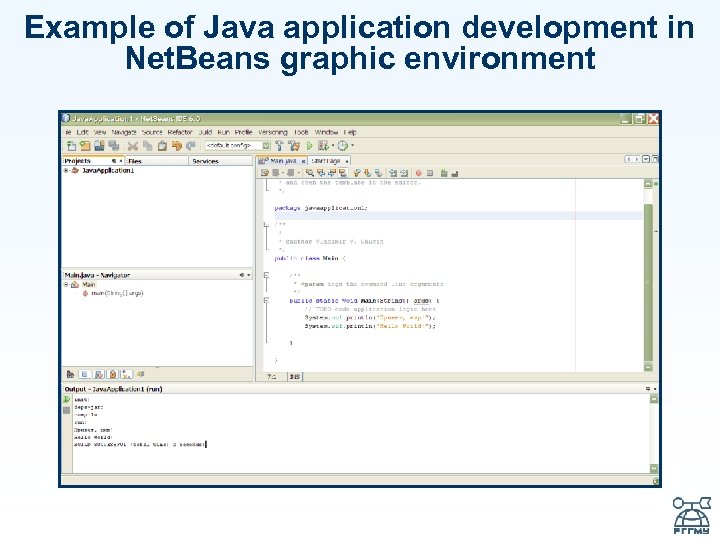Click the Stop Macro Recording icon
The height and width of the screenshot is (540, 720).
click(430, 173)
